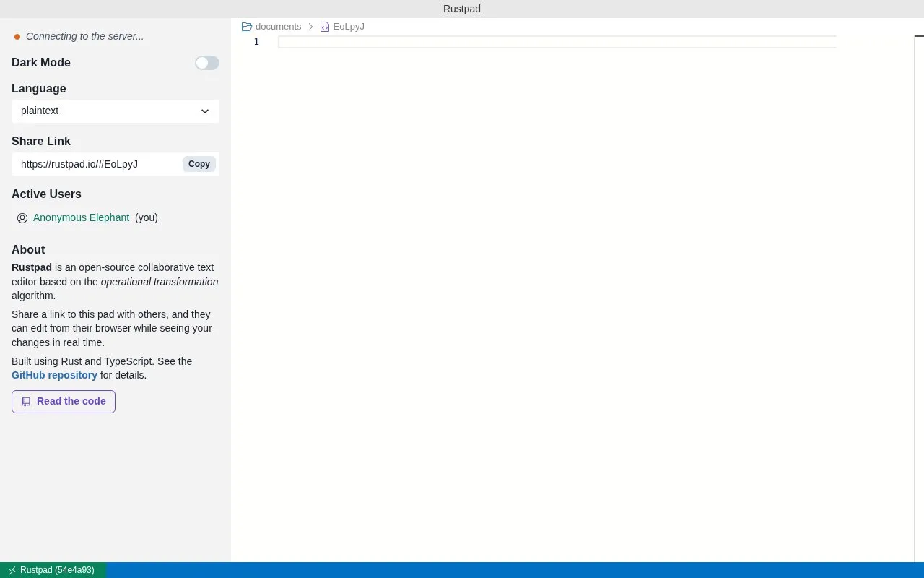Image resolution: width=924 pixels, height=578 pixels.
Task: Click the Language heading
Action: click(38, 88)
